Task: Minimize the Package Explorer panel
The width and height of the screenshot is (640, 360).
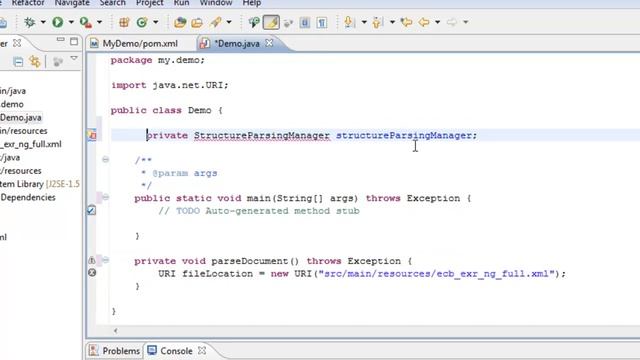Action: coord(60,40)
